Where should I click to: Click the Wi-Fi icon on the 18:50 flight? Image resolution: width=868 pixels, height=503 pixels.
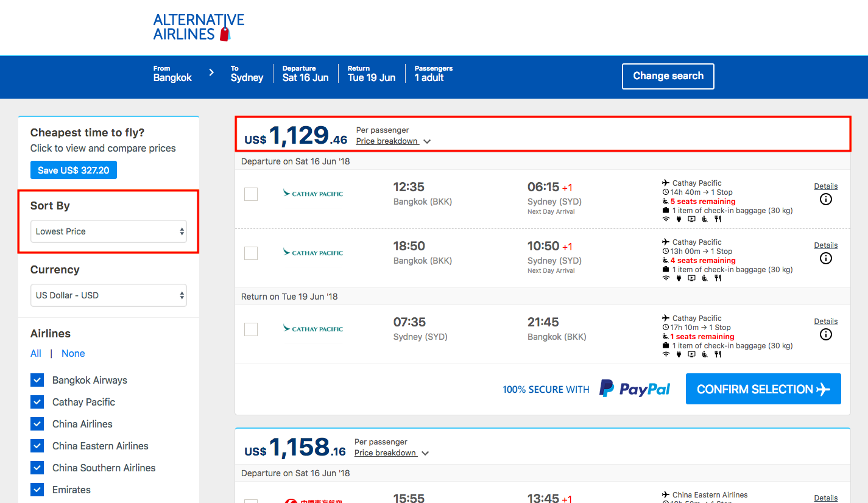tap(666, 278)
